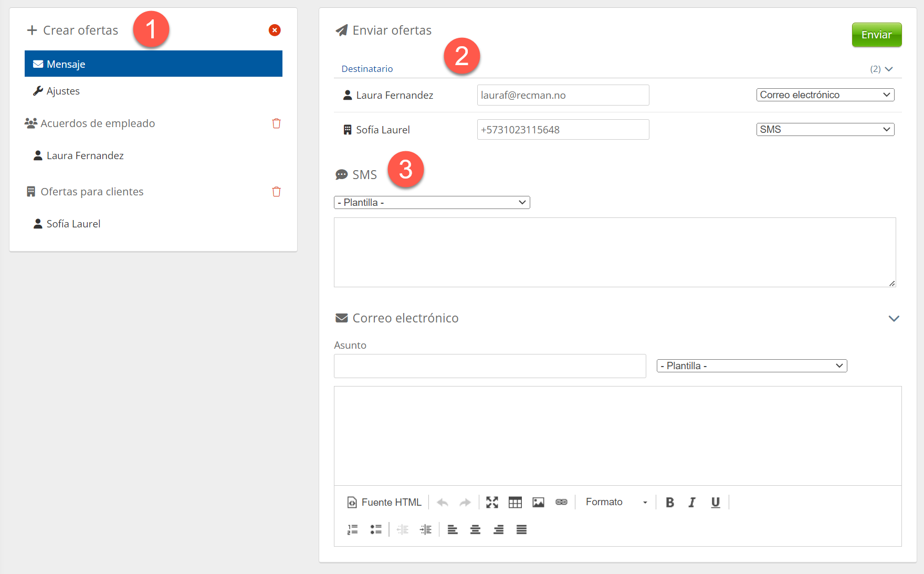Click the Asunto subject input field
924x574 pixels.
tap(489, 366)
